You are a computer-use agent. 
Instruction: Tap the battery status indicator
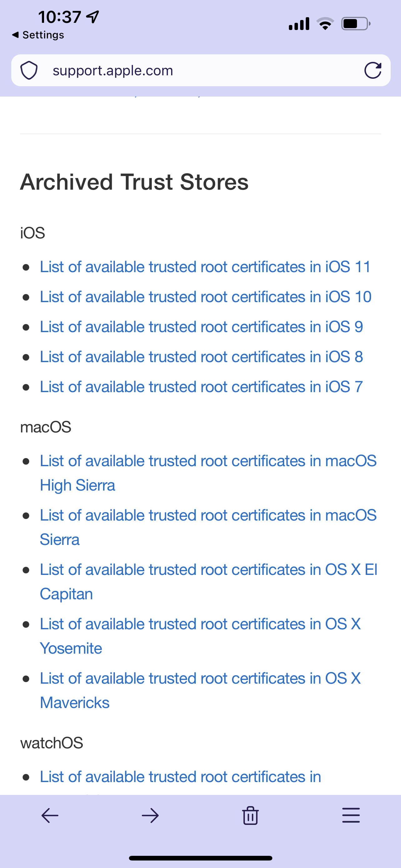pyautogui.click(x=356, y=23)
